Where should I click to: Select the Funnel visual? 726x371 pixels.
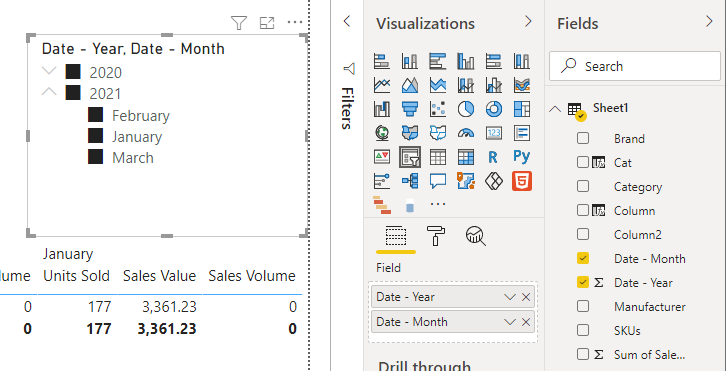pos(410,109)
